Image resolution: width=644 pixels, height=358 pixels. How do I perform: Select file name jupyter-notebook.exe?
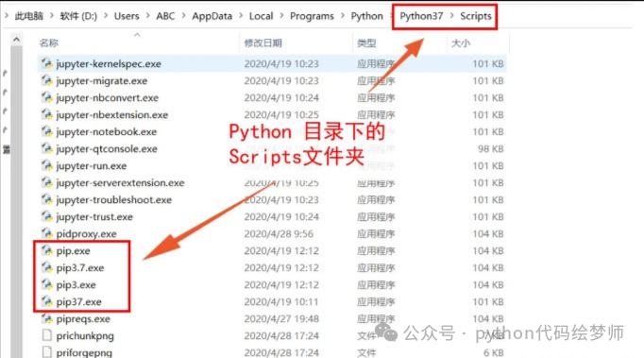pos(107,132)
